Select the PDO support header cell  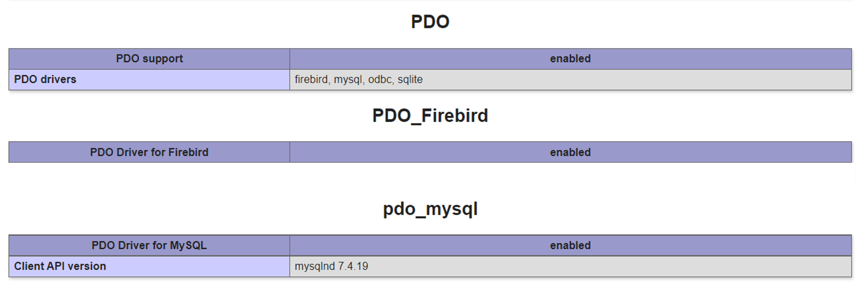pos(149,59)
